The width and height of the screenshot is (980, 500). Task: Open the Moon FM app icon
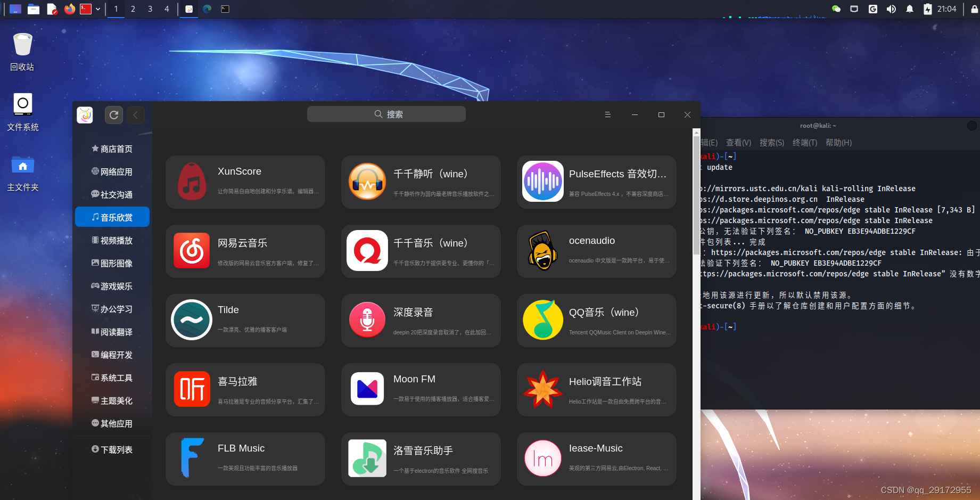point(367,389)
